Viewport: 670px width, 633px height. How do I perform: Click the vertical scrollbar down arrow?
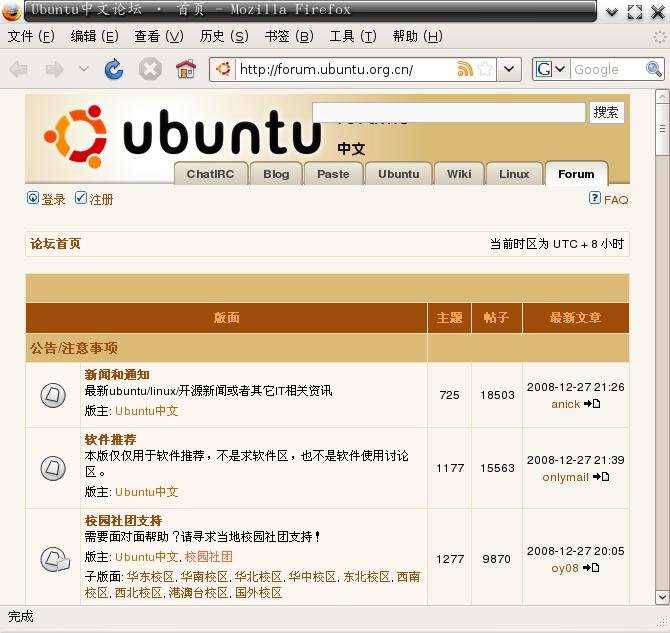pos(662,597)
